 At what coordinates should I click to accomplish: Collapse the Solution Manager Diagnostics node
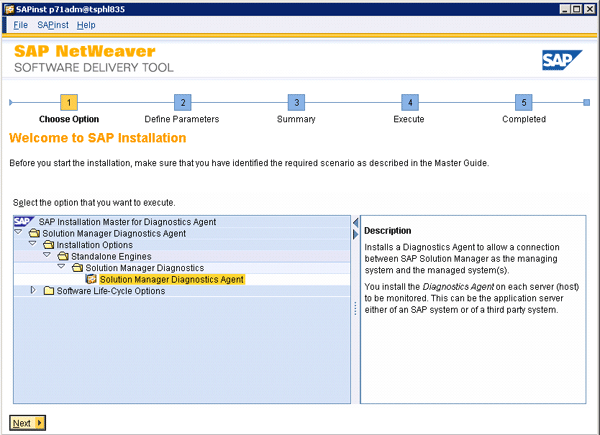pyautogui.click(x=61, y=267)
